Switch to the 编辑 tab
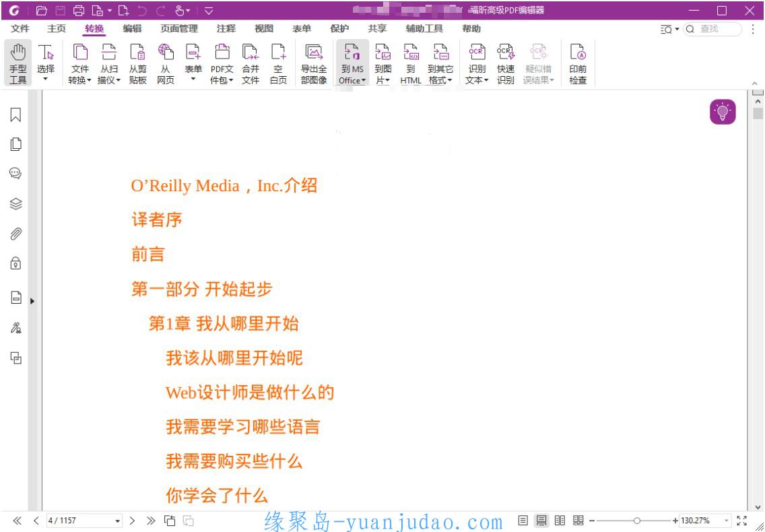 coord(132,29)
